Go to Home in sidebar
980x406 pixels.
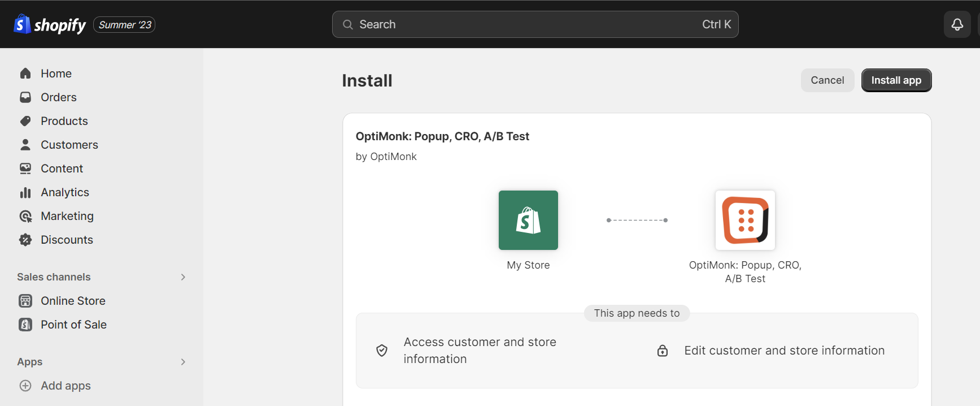(x=56, y=74)
